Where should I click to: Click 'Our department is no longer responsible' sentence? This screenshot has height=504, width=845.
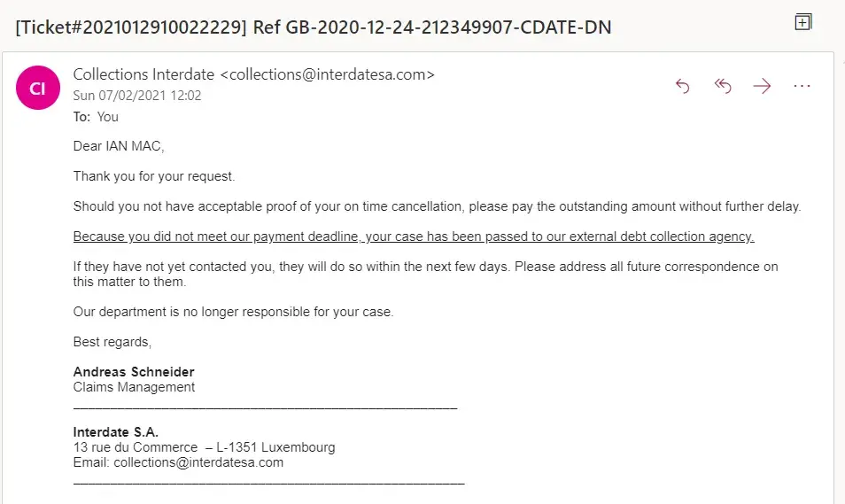233,312
